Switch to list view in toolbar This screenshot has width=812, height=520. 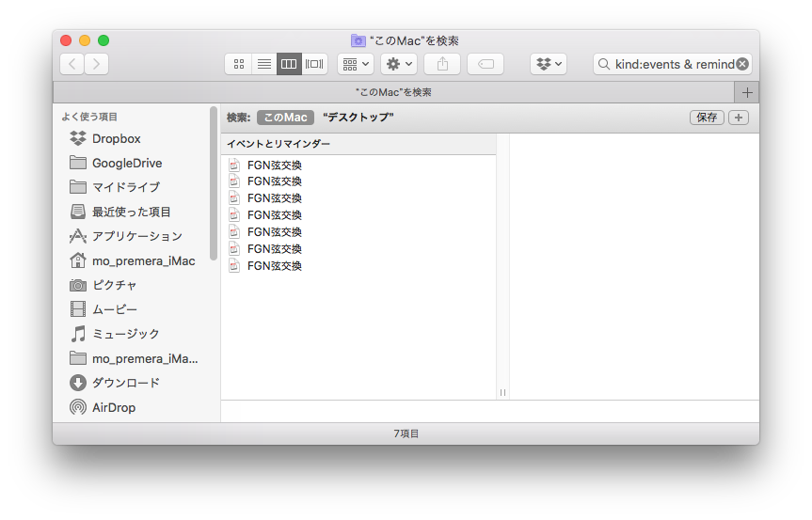[264, 64]
